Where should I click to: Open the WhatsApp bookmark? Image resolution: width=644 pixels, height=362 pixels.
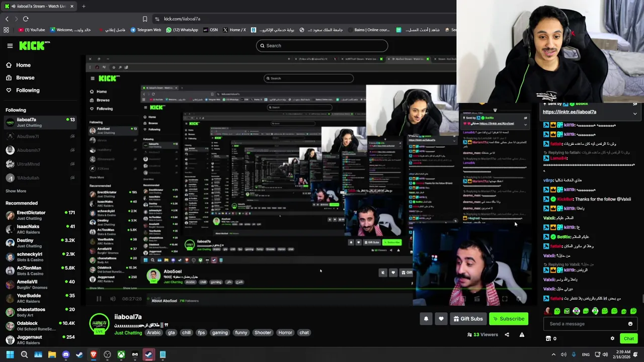coord(182,30)
